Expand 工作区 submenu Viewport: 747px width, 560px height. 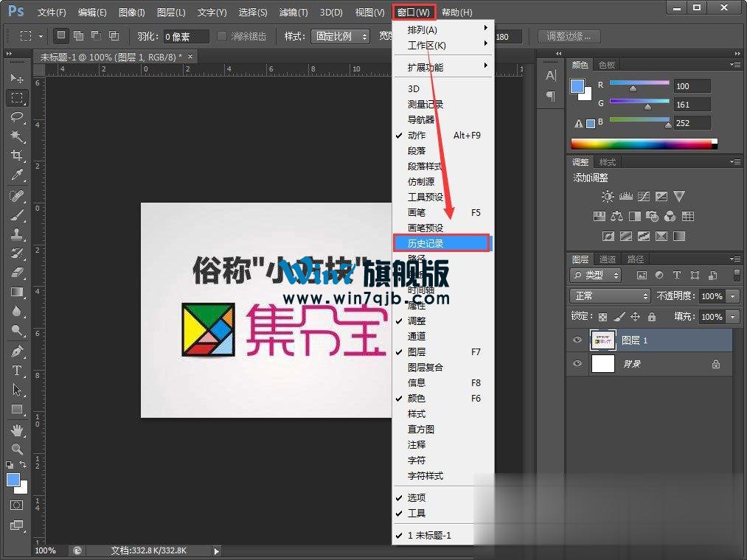(x=442, y=45)
